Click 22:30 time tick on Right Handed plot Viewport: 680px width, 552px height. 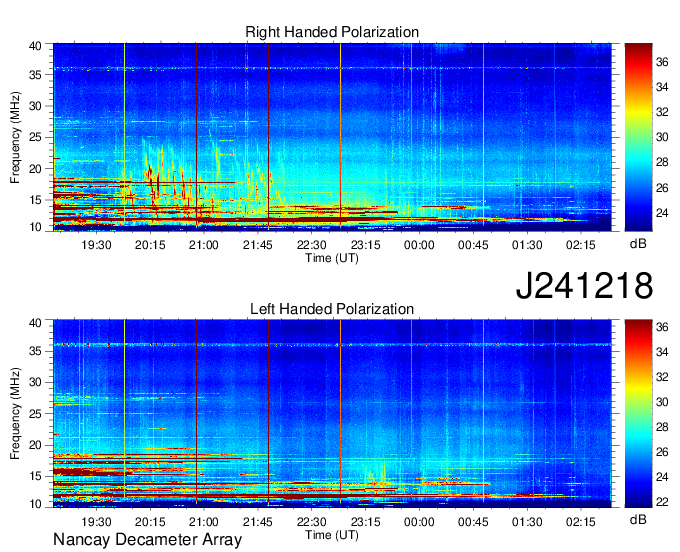pos(311,245)
